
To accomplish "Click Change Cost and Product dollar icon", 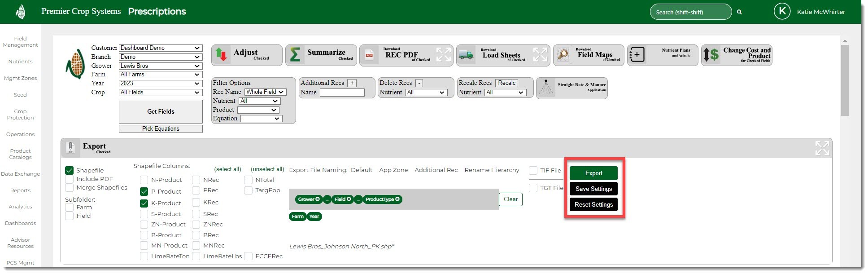I will [711, 55].
